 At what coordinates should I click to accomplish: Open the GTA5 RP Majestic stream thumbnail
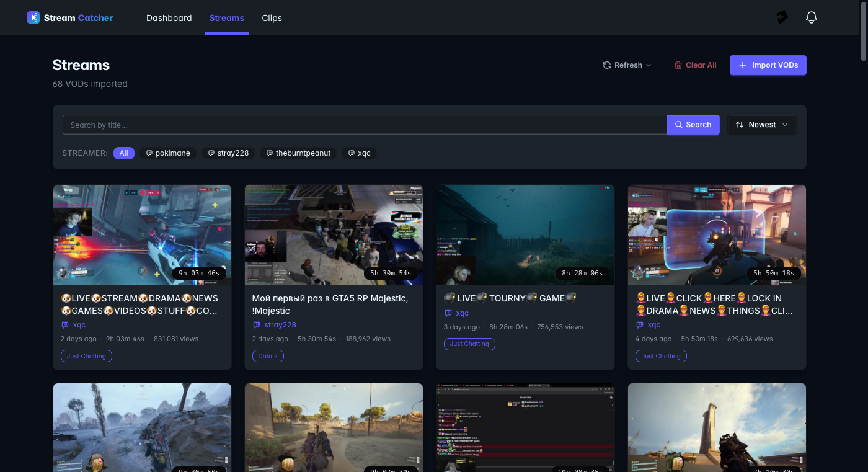point(334,234)
